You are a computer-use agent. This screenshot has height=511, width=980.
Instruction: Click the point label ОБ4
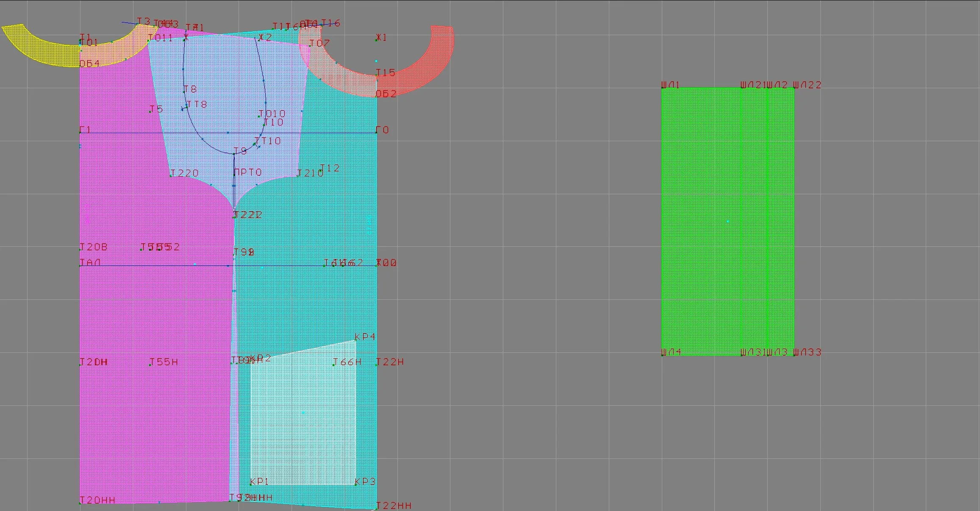tap(89, 64)
